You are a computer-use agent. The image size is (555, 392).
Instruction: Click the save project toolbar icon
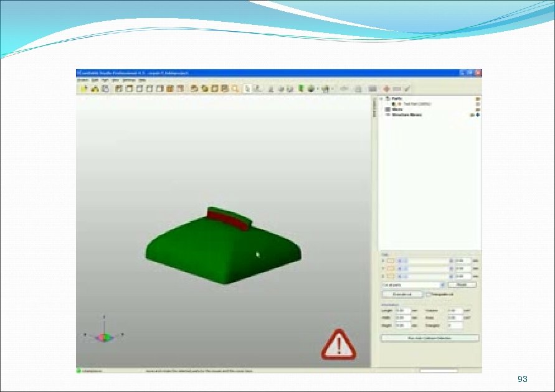click(105, 89)
